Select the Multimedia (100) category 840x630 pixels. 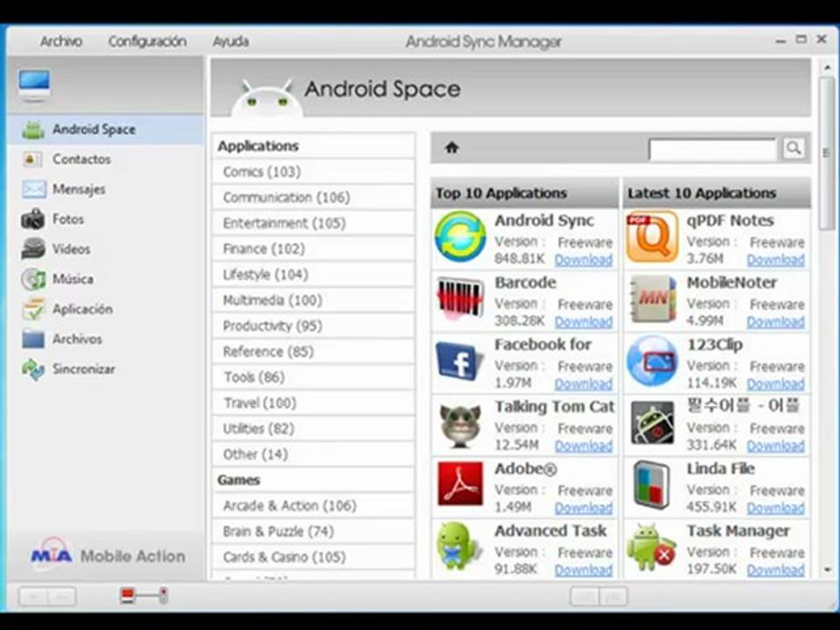[313, 300]
